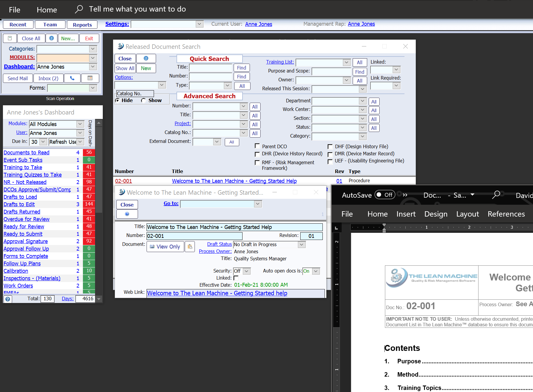Click the Getting Started help web link
The width and height of the screenshot is (533, 392).
[x=217, y=293]
